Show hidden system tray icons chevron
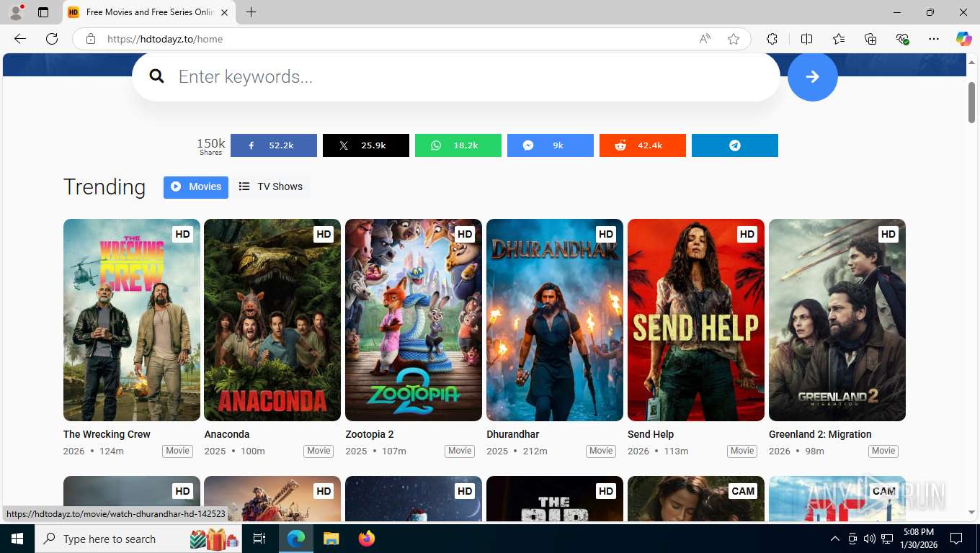The width and height of the screenshot is (980, 553). pos(834,539)
